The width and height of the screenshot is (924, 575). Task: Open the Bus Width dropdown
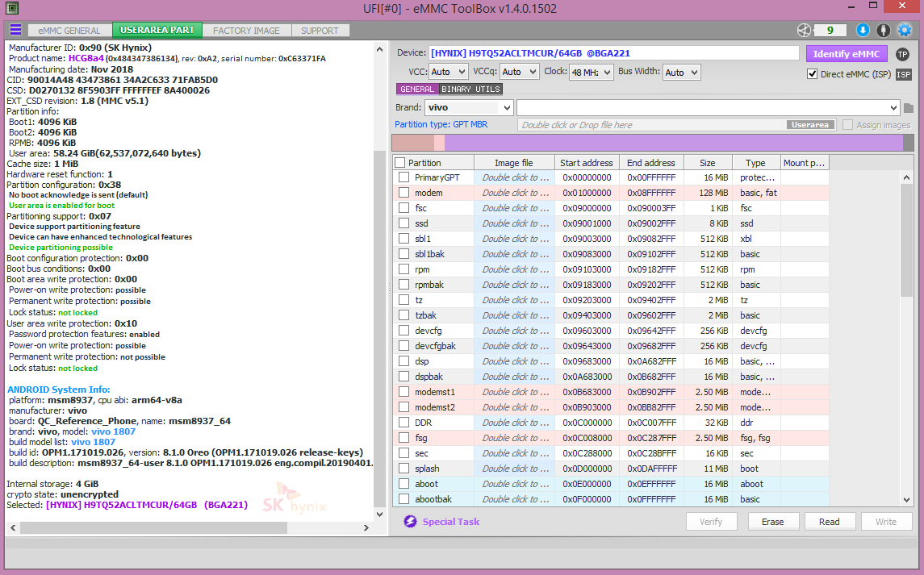(x=681, y=72)
